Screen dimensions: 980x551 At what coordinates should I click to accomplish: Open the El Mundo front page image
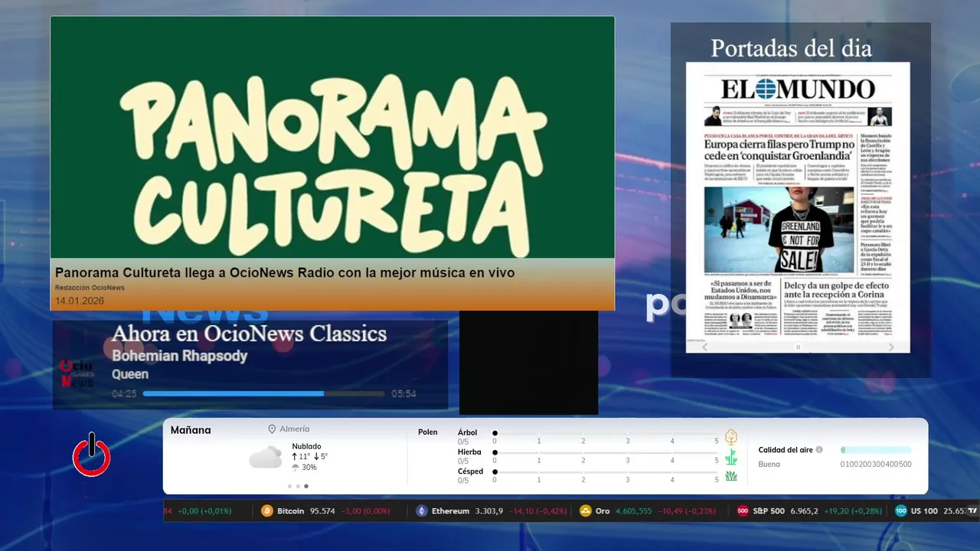(x=798, y=207)
